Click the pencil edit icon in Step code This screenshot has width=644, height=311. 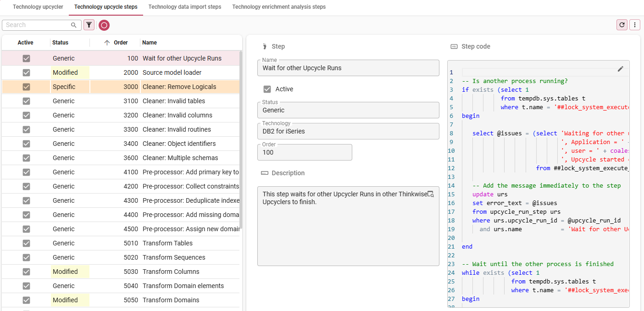pyautogui.click(x=621, y=69)
